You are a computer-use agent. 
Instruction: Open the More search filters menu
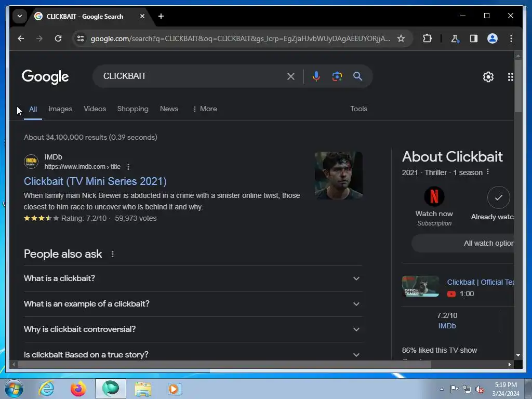(205, 109)
